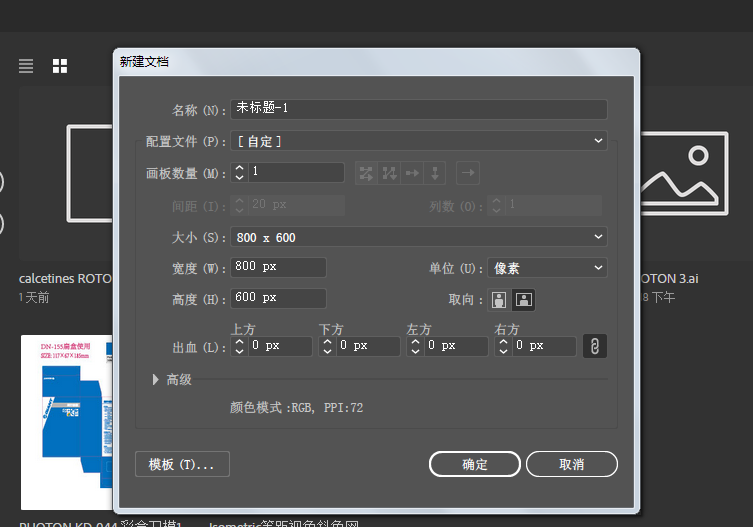
Task: Click arrange by row artboard icon
Action: point(413,173)
